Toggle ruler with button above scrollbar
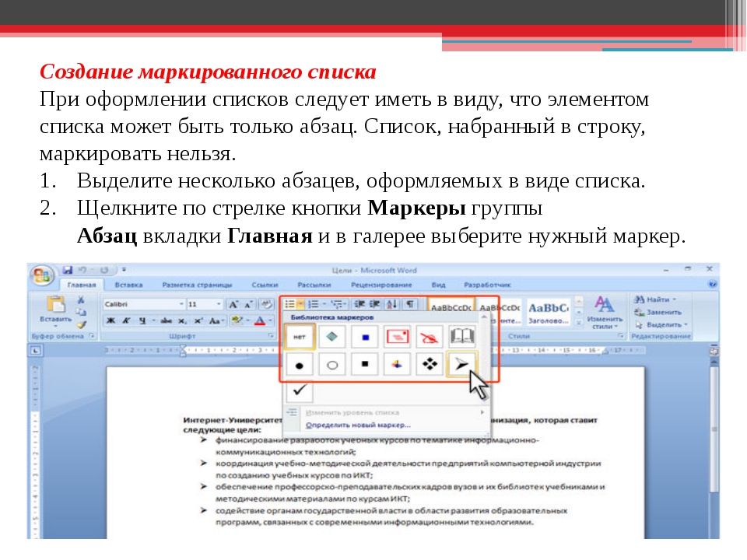This screenshot has width=747, height=560. coord(714,352)
